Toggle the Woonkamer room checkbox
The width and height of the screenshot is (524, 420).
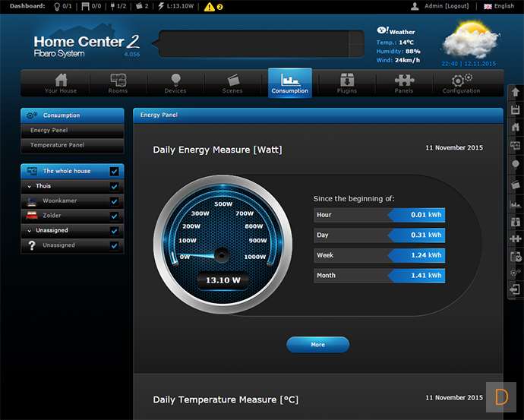114,201
